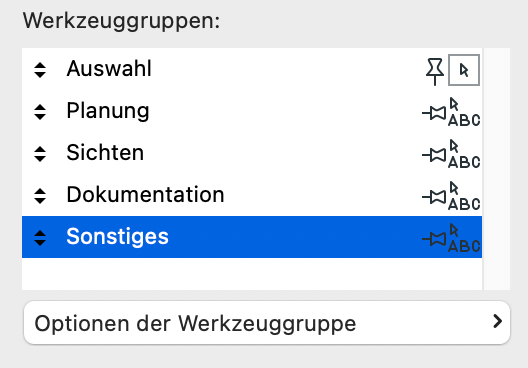The width and height of the screenshot is (528, 368).
Task: Click the reorder handle next to Auswahl
Action: pos(40,70)
